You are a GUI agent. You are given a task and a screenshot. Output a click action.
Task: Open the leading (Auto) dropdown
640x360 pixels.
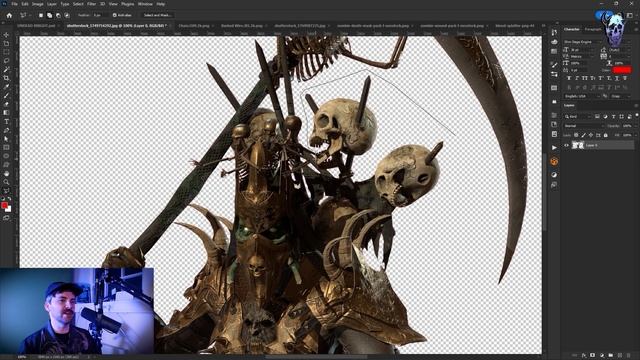click(x=620, y=49)
